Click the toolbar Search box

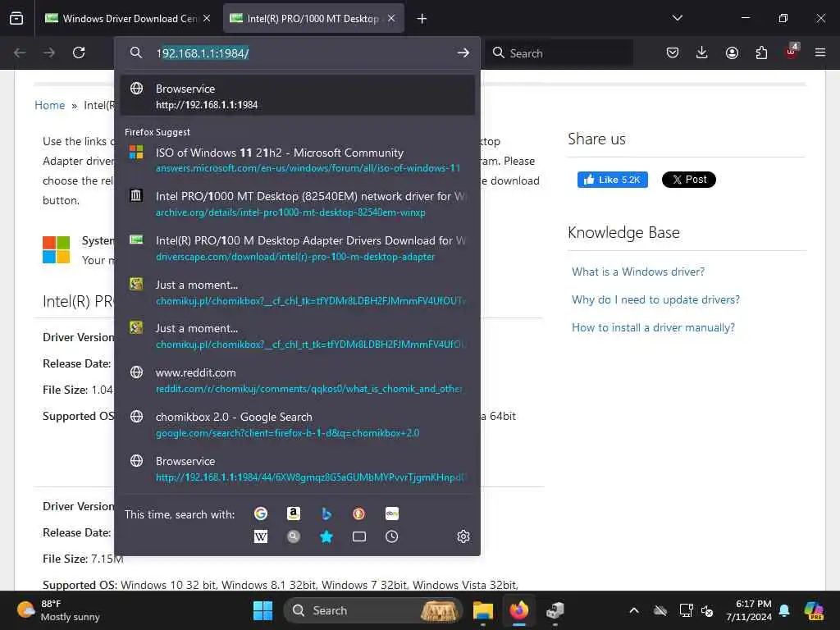coord(559,53)
